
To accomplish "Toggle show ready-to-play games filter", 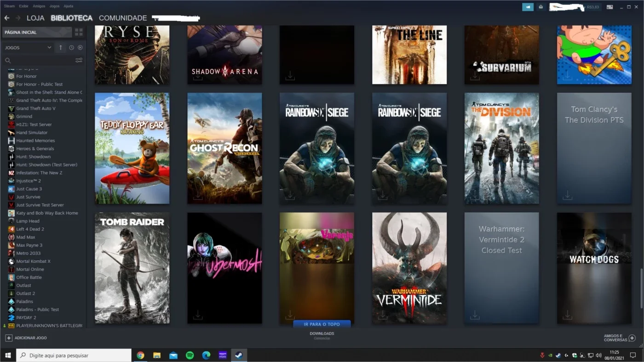I will [80, 47].
